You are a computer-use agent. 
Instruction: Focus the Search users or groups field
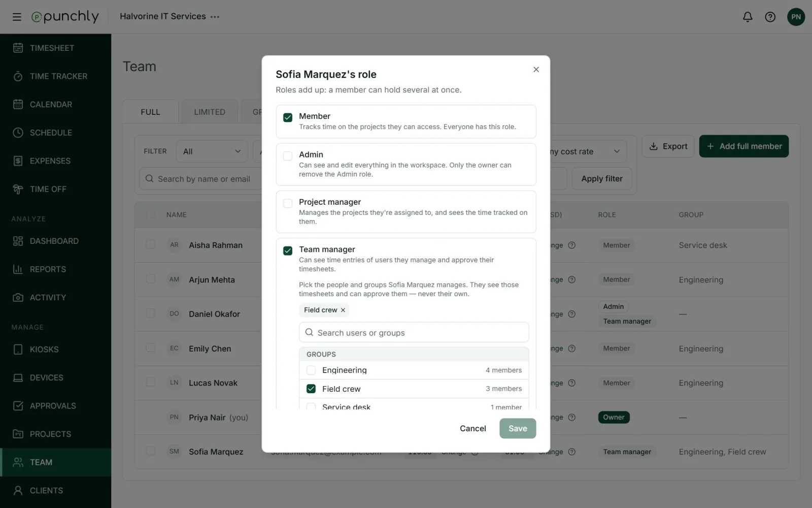(414, 333)
